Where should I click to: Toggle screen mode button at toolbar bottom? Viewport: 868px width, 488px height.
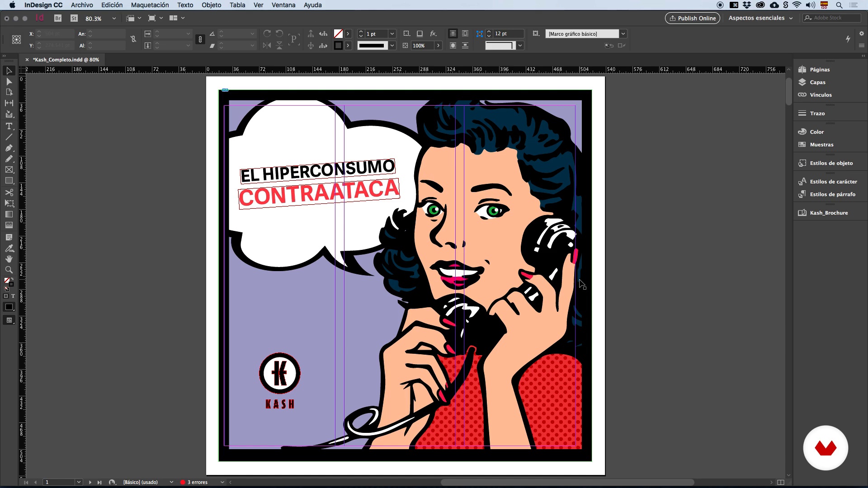click(9, 320)
